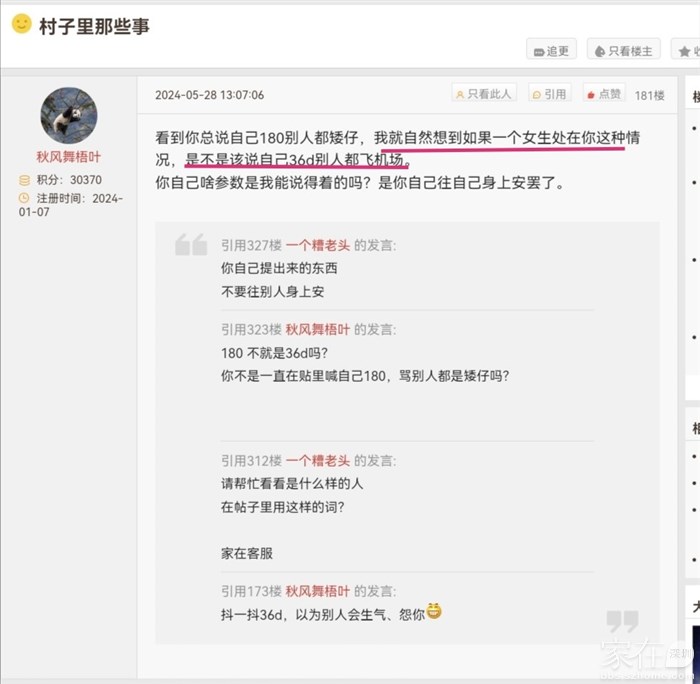Click the 181楼 floor number label
The image size is (700, 684).
coord(650,95)
